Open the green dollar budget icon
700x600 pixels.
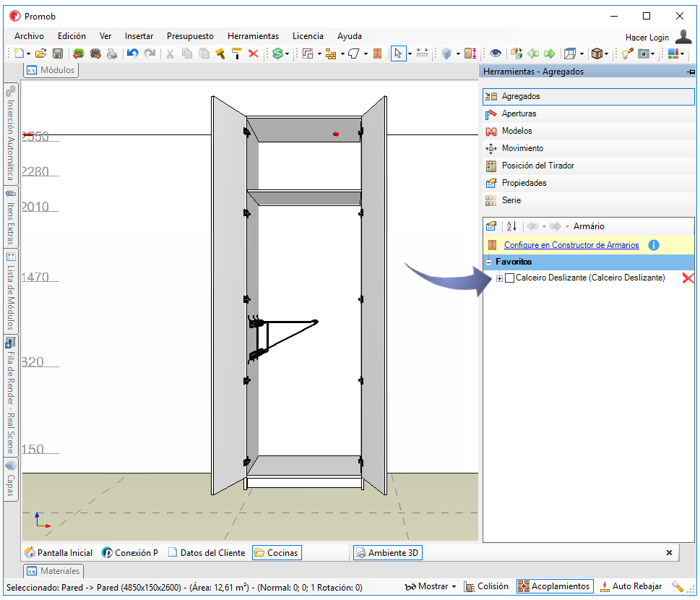[277, 53]
